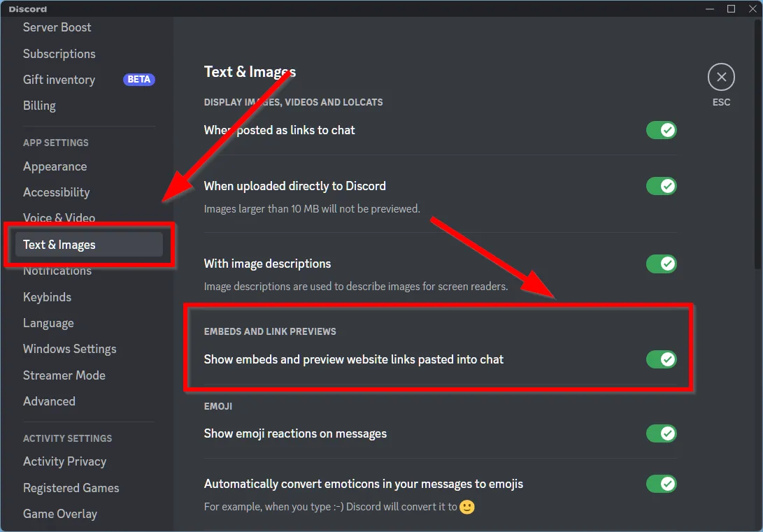Open the Appearance settings page
This screenshot has height=532, width=763.
(x=55, y=166)
